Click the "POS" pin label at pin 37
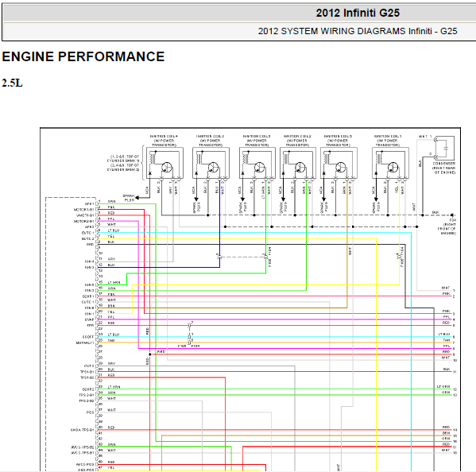This screenshot has width=476, height=472. 91,412
